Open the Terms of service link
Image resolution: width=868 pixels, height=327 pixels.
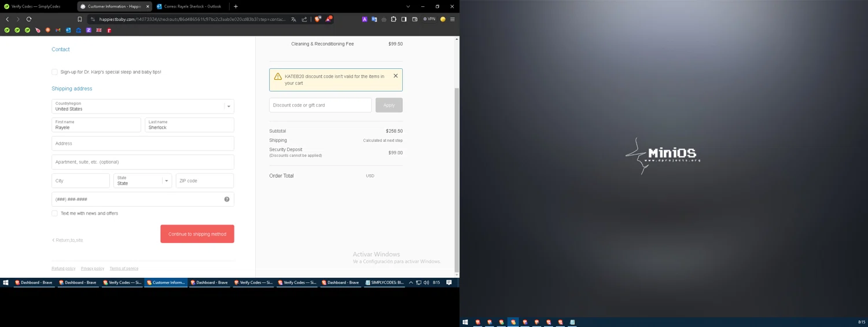tap(124, 269)
